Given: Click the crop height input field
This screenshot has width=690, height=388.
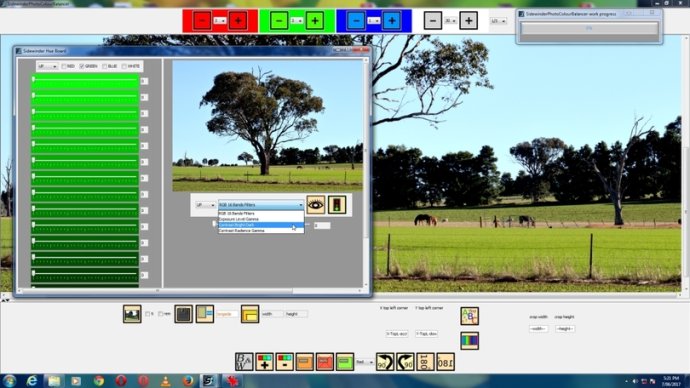Looking at the screenshot, I should (565, 329).
